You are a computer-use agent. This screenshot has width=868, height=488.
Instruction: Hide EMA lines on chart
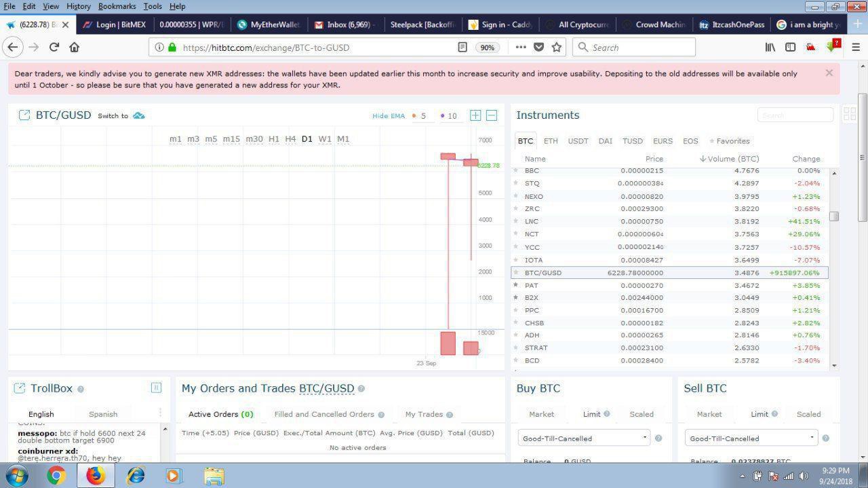click(x=389, y=116)
